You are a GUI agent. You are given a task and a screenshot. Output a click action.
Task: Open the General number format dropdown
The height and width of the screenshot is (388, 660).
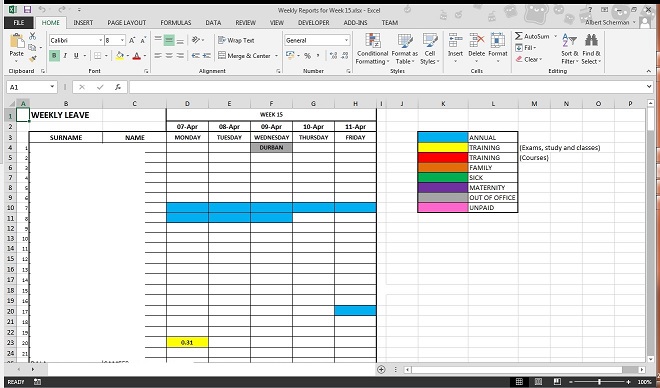346,40
